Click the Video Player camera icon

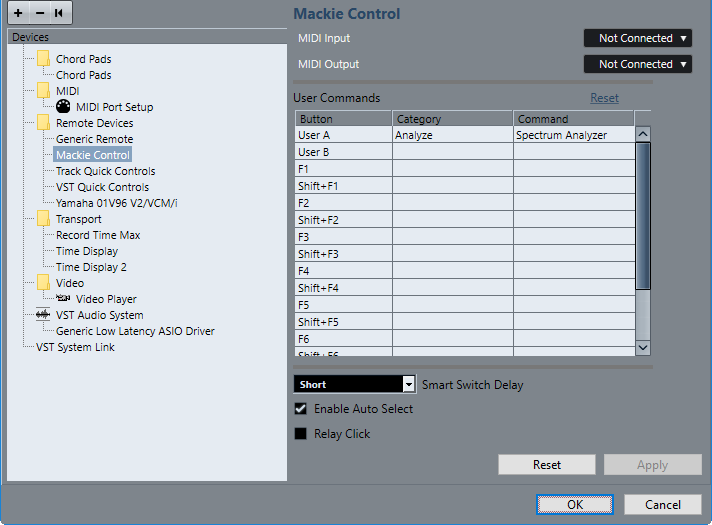[x=63, y=298]
